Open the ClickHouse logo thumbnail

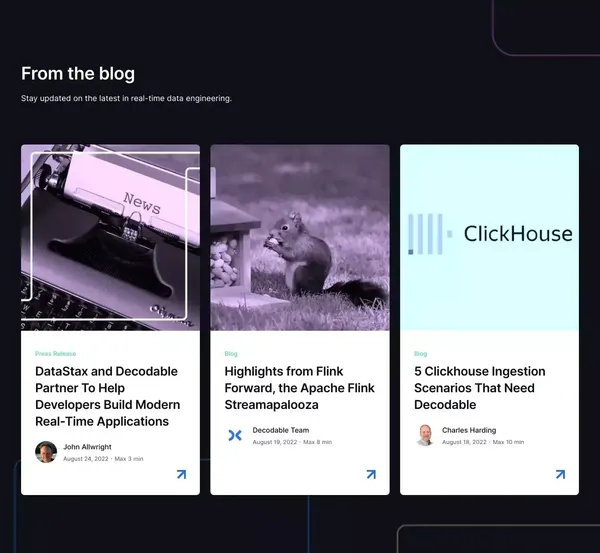pyautogui.click(x=489, y=237)
